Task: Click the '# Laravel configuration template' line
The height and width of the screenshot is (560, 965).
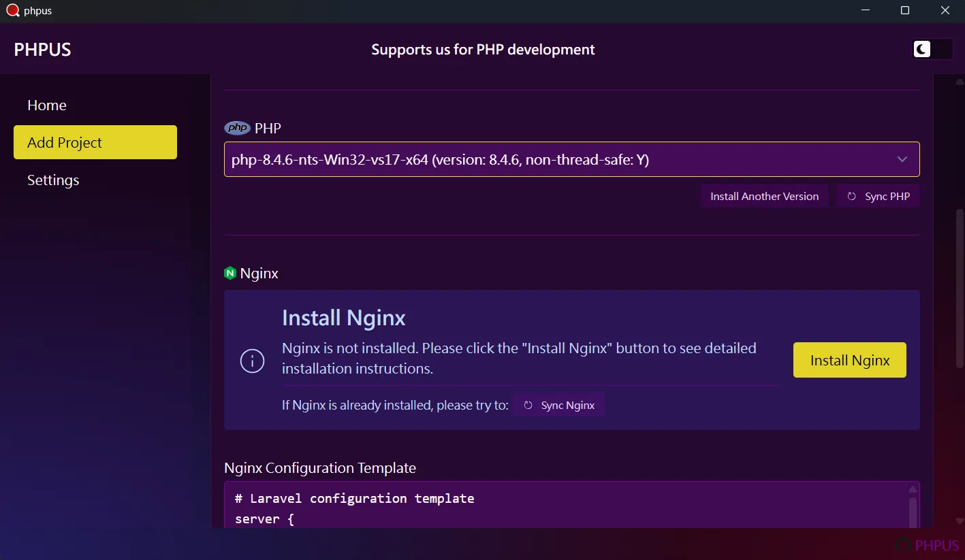Action: [x=355, y=498]
